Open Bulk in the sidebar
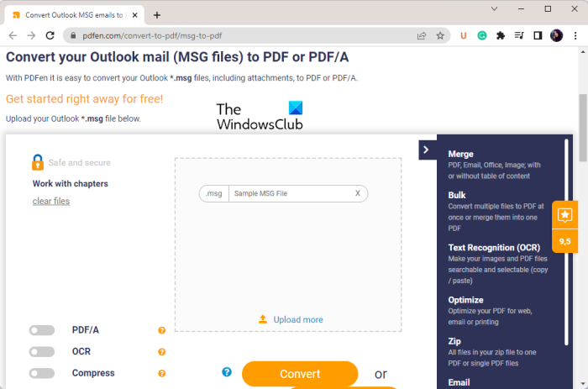Viewport: 588px width, 389px height. point(457,195)
